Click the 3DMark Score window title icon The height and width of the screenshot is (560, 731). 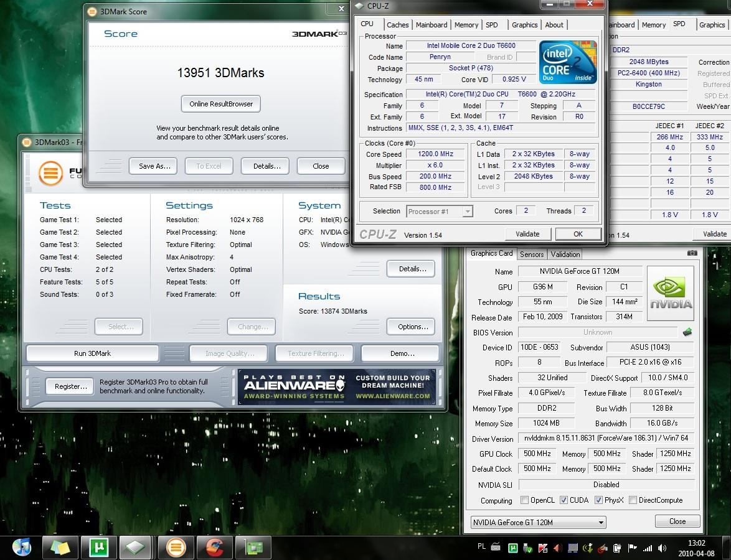point(92,12)
